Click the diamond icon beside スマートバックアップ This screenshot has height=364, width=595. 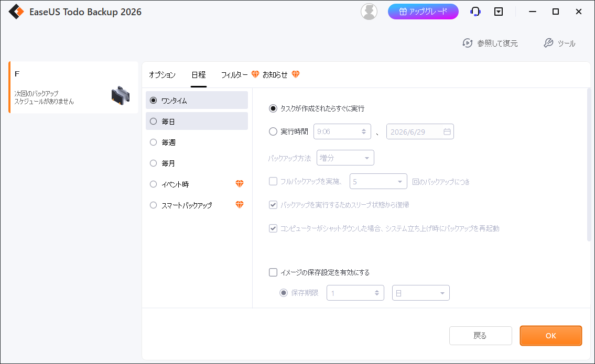[240, 205]
